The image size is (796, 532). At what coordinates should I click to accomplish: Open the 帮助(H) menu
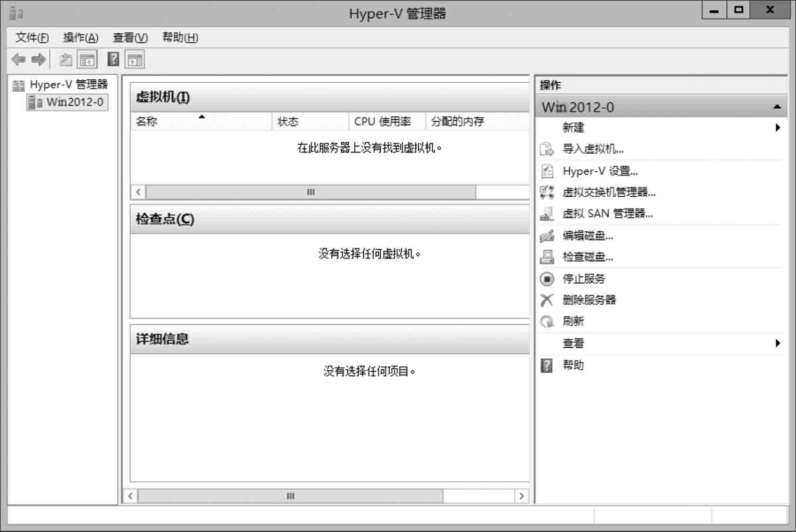pyautogui.click(x=180, y=38)
